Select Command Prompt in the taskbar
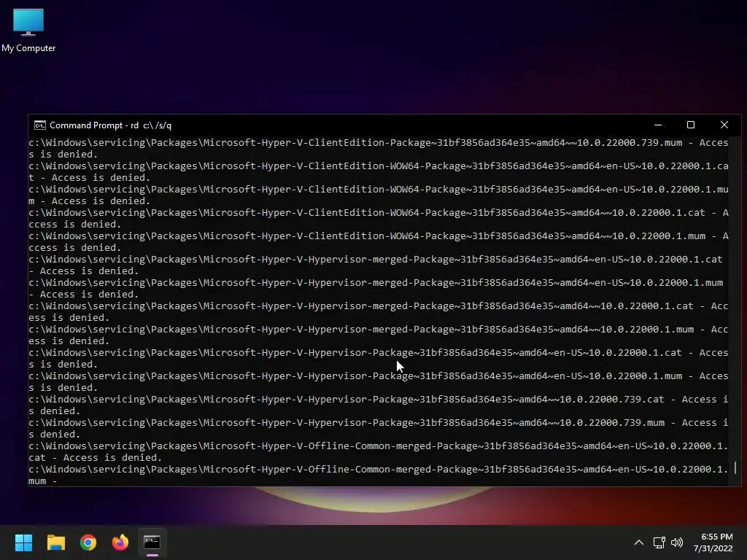Viewport: 747px width, 560px height. pos(152,542)
